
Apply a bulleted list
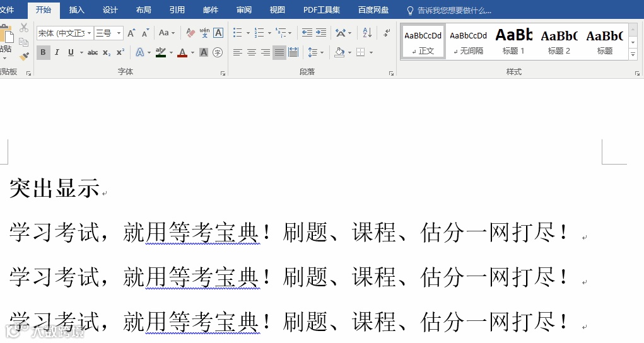tap(237, 33)
